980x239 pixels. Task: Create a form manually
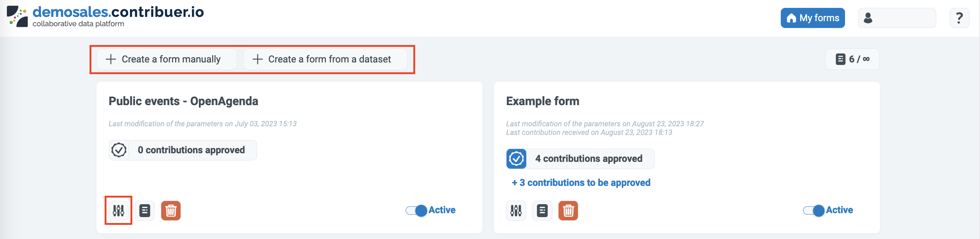click(167, 59)
